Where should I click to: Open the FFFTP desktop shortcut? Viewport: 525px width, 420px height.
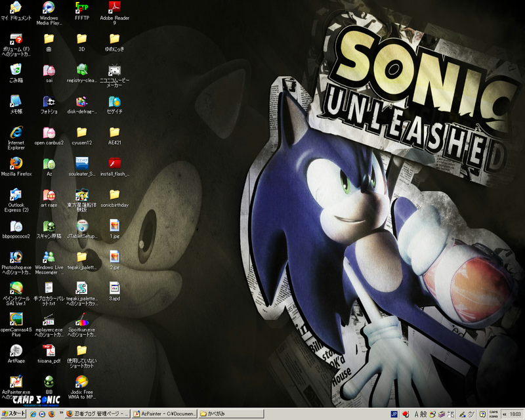81,8
